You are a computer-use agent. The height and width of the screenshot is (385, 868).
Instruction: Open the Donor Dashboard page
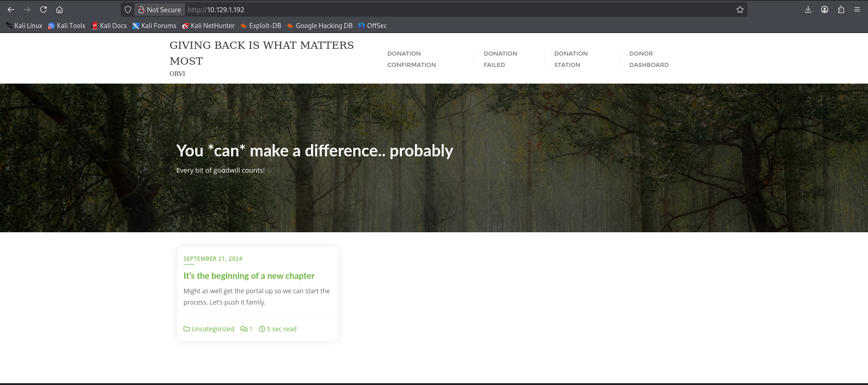click(648, 59)
